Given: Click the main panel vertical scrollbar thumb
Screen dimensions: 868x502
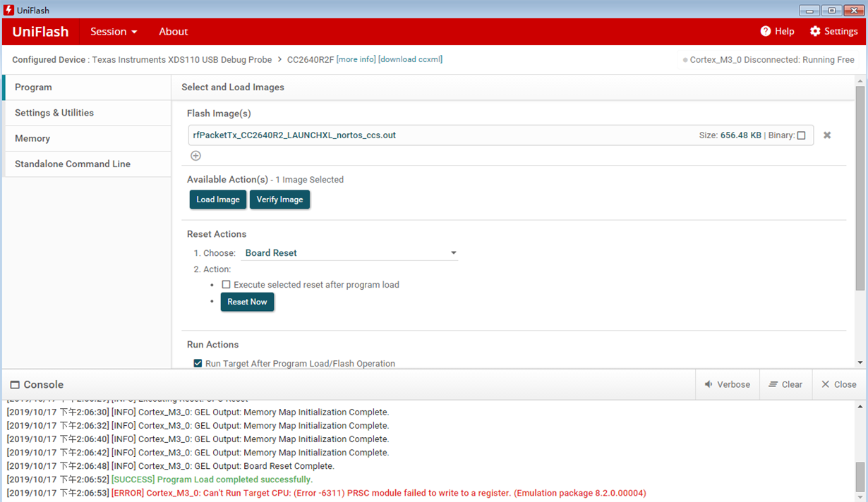Looking at the screenshot, I should [x=860, y=188].
